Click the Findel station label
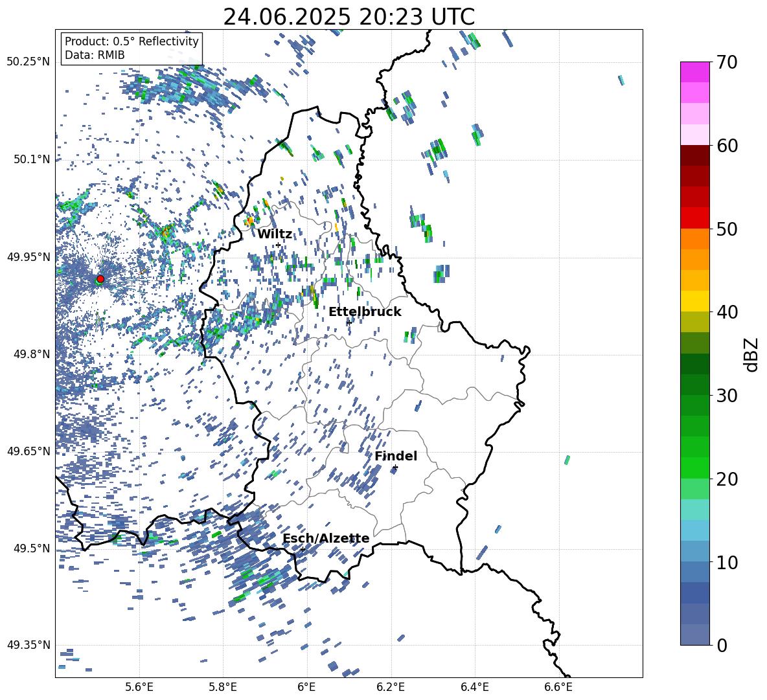The width and height of the screenshot is (767, 700). (396, 457)
